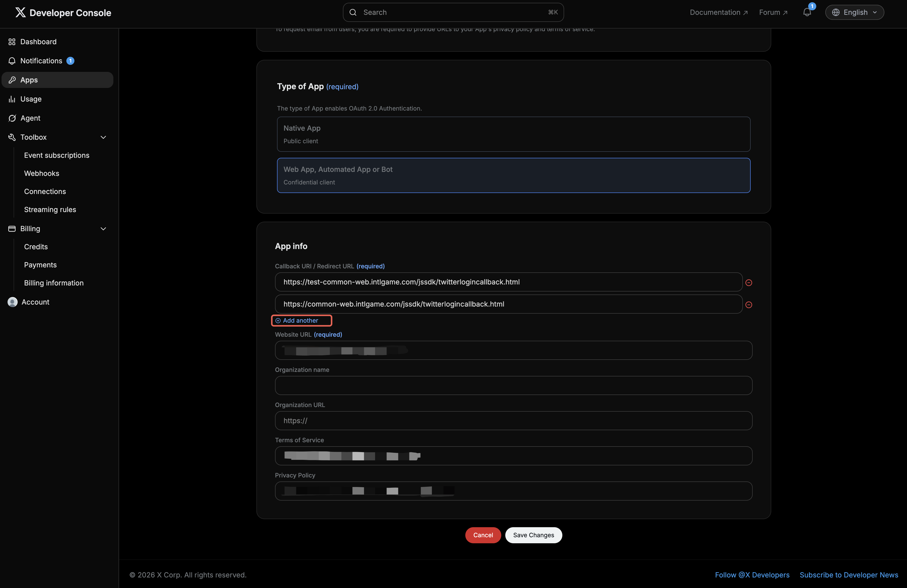Click the plus icon beside Add another
This screenshot has height=588, width=907.
click(x=278, y=321)
